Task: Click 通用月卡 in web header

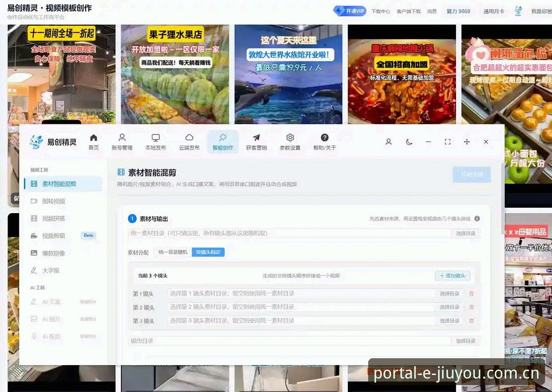Action: (x=493, y=11)
